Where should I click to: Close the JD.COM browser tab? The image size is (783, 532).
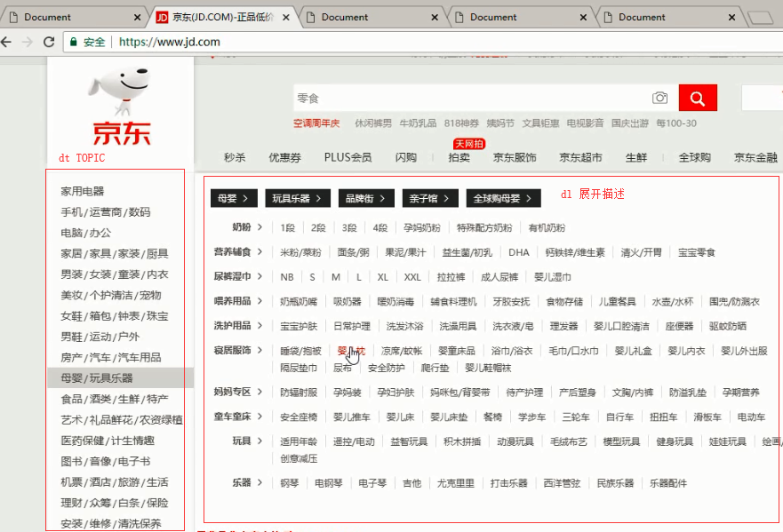tap(285, 18)
